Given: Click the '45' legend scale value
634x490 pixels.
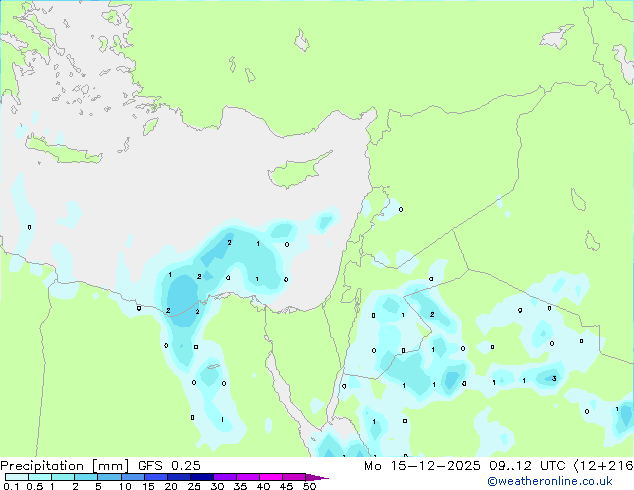Looking at the screenshot, I should (x=286, y=486).
